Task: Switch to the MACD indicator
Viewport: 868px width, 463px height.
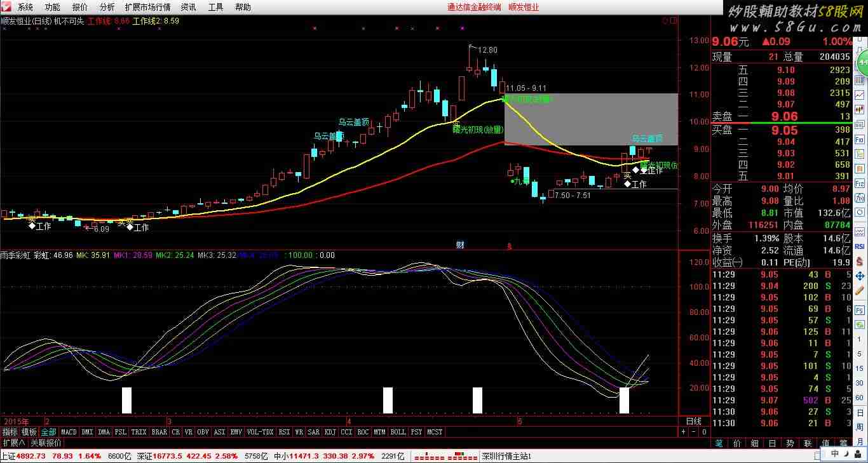Action: point(69,432)
